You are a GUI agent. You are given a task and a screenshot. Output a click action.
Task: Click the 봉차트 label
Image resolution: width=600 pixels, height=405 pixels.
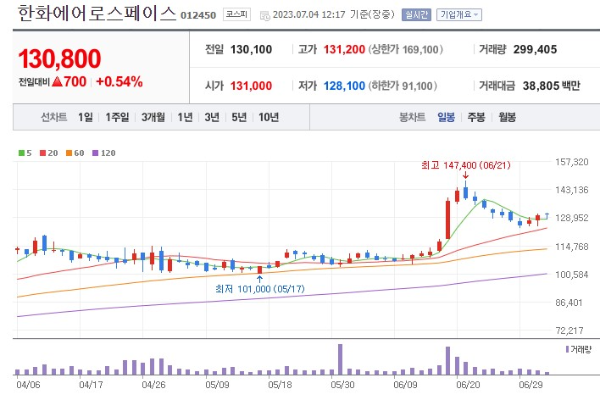click(412, 117)
